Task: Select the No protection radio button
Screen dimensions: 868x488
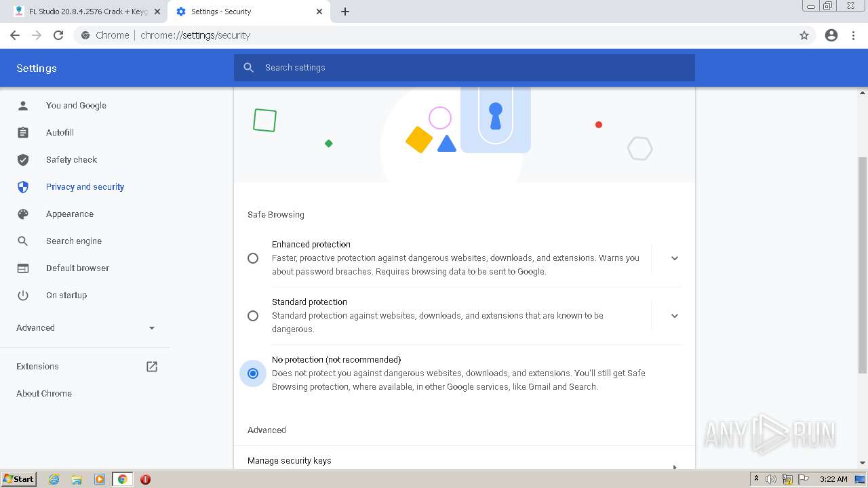Action: [253, 373]
